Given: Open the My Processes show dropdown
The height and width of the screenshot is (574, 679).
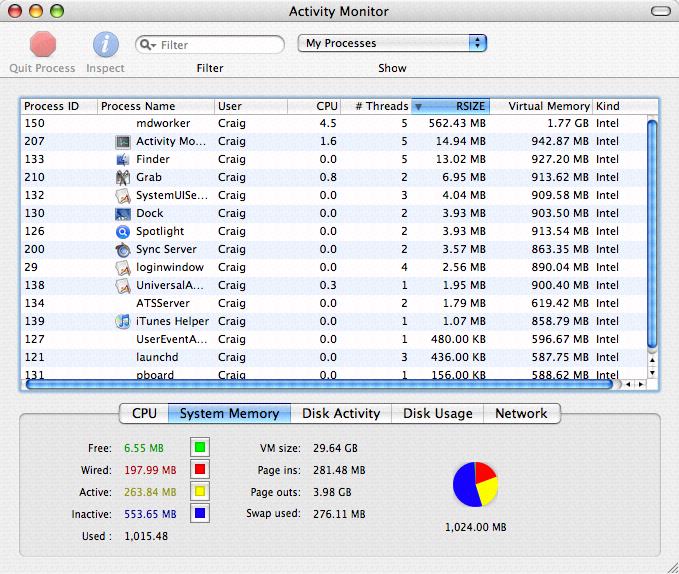Looking at the screenshot, I should (x=392, y=43).
